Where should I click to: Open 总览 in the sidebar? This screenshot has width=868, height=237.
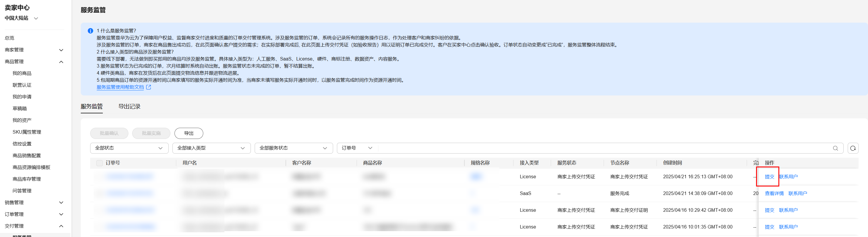pyautogui.click(x=9, y=38)
